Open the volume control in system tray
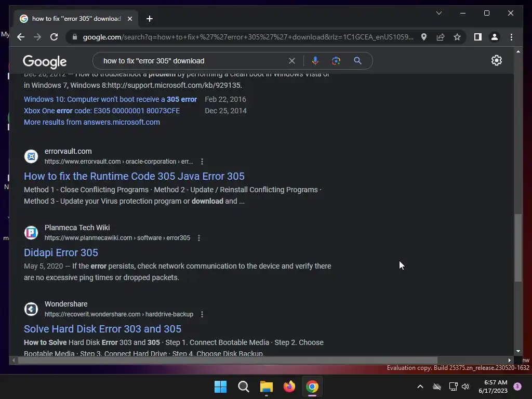Image resolution: width=532 pixels, height=399 pixels. 465,387
